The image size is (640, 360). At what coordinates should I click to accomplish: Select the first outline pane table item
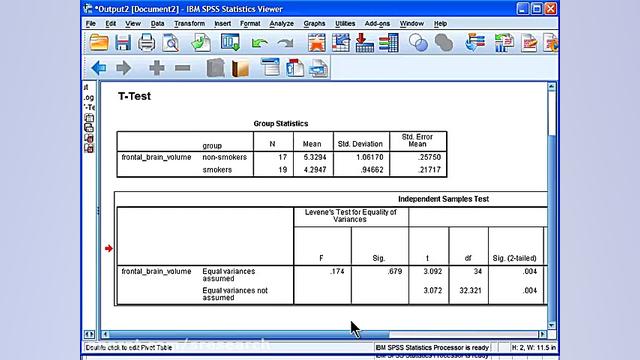coord(89,118)
